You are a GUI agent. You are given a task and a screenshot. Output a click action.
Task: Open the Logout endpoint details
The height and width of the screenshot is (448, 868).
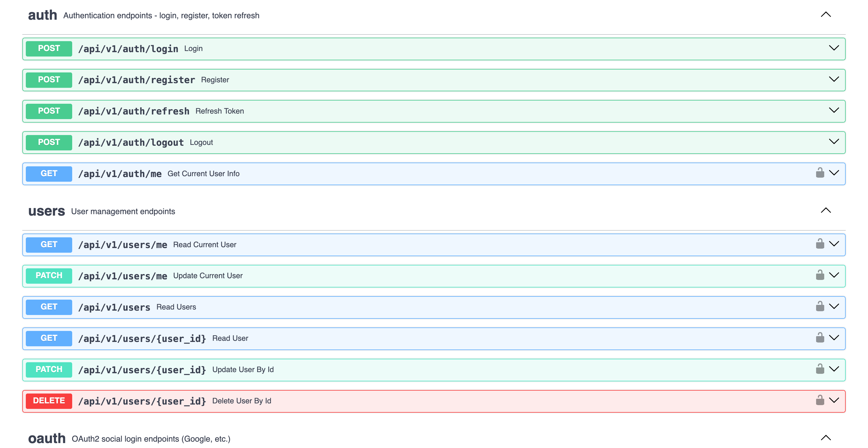coord(835,142)
